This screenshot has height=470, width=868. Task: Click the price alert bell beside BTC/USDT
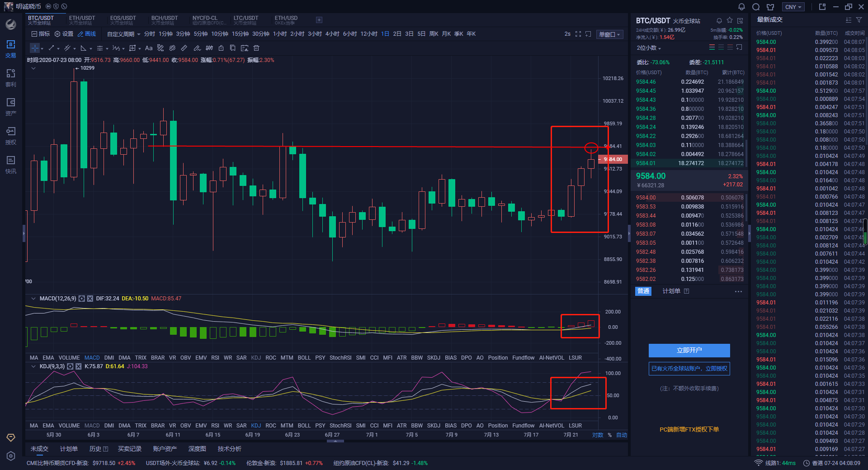pyautogui.click(x=719, y=21)
